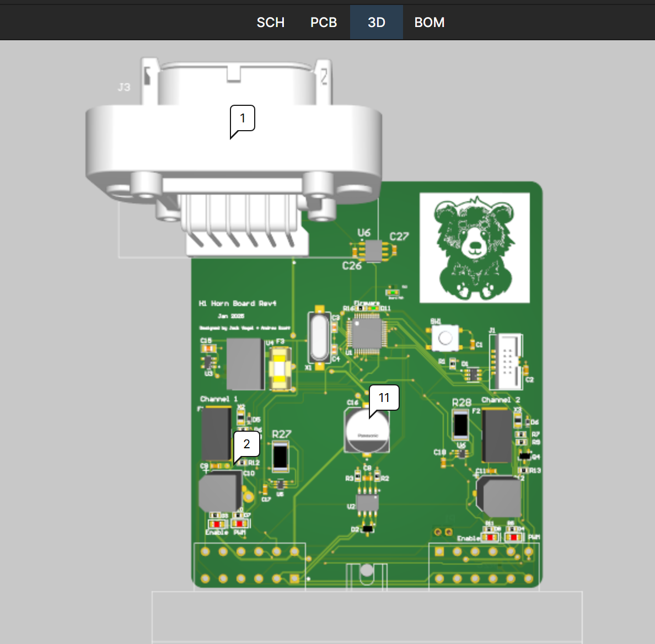655x644 pixels.
Task: Click the bear logo on the board
Action: tap(474, 248)
